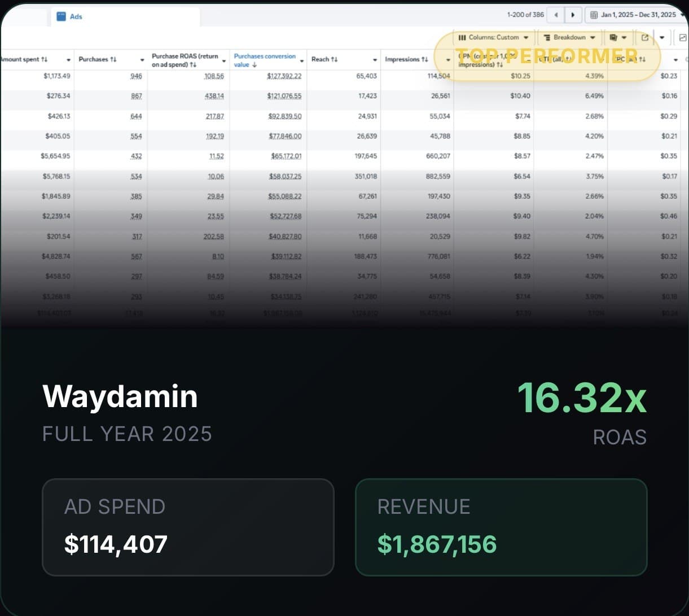Image resolution: width=689 pixels, height=616 pixels.
Task: Click the 16.32x ROAS figure
Action: (x=582, y=397)
